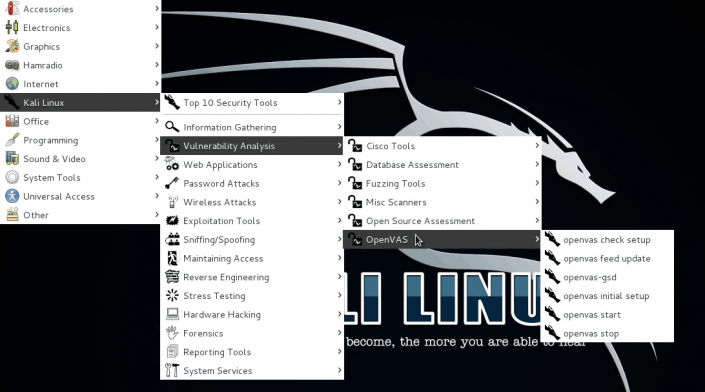Image resolution: width=705 pixels, height=392 pixels.
Task: Click the Top 10 Security Tools icon
Action: (172, 102)
